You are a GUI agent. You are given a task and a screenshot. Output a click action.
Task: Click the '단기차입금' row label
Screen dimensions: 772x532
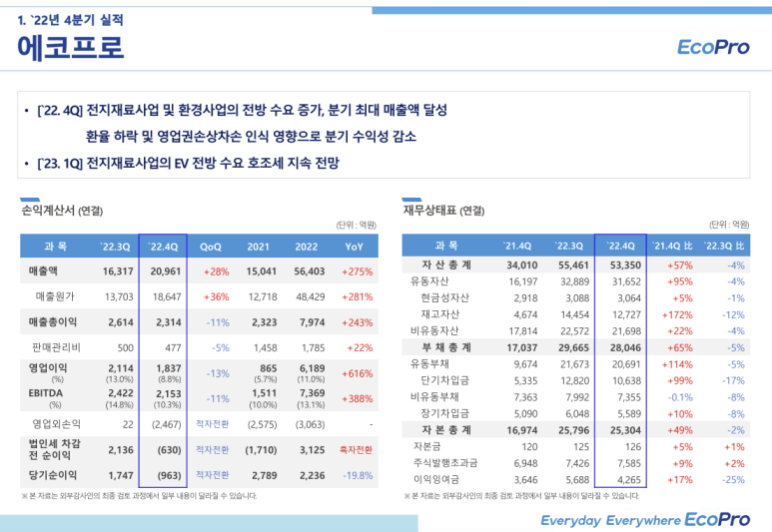point(444,380)
